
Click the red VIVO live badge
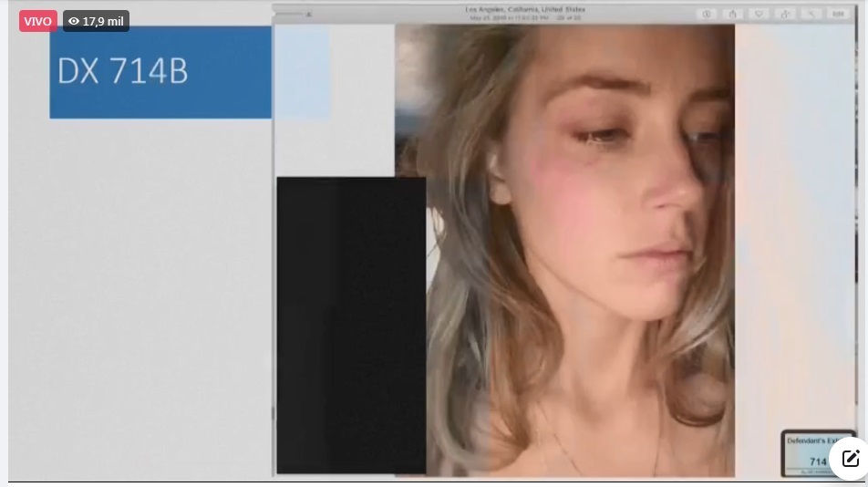38,21
